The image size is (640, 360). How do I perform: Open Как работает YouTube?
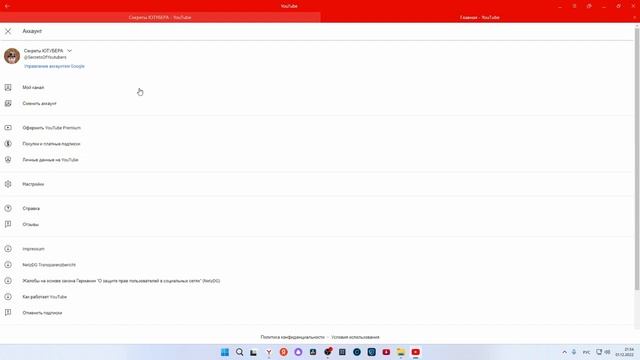(x=44, y=297)
